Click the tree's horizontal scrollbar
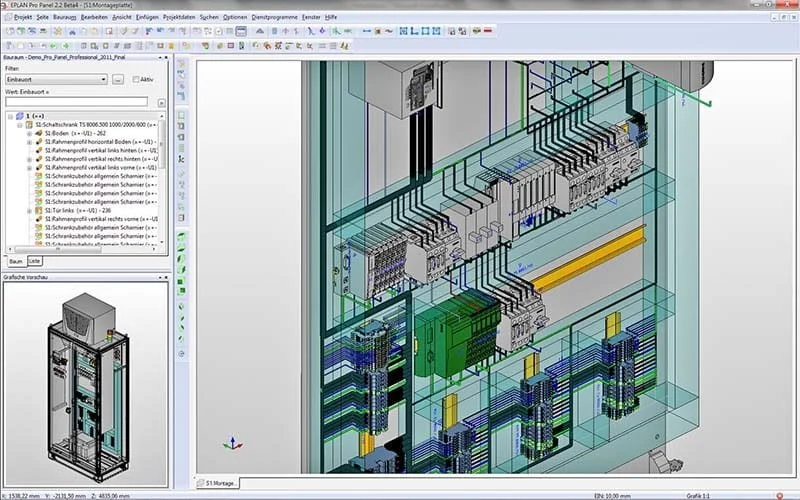The width and height of the screenshot is (800, 500). (59, 249)
